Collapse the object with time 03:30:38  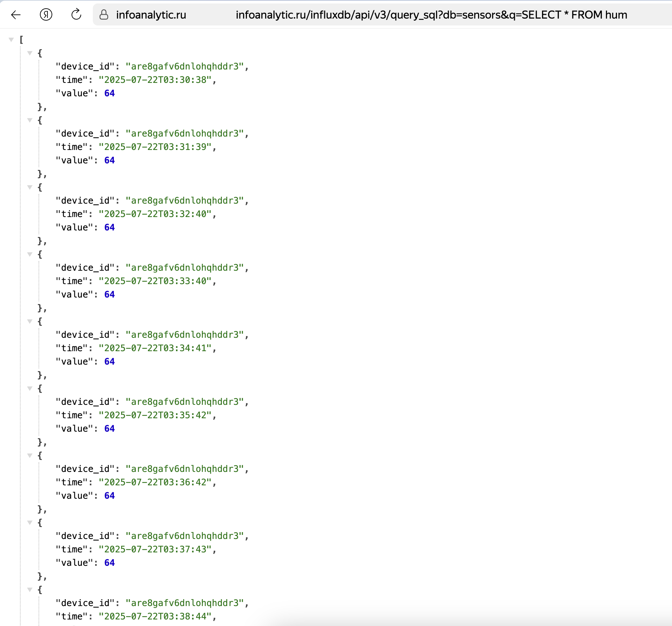[x=30, y=53]
